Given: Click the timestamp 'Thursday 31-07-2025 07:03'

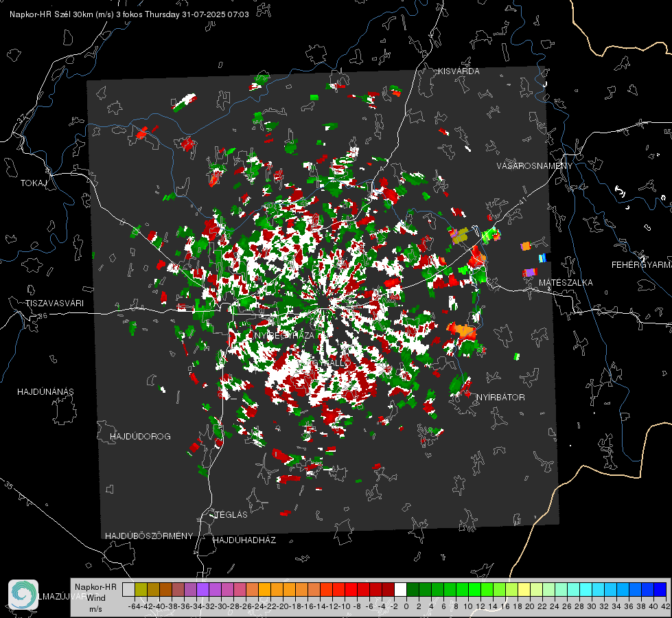Looking at the screenshot, I should pyautogui.click(x=197, y=14).
